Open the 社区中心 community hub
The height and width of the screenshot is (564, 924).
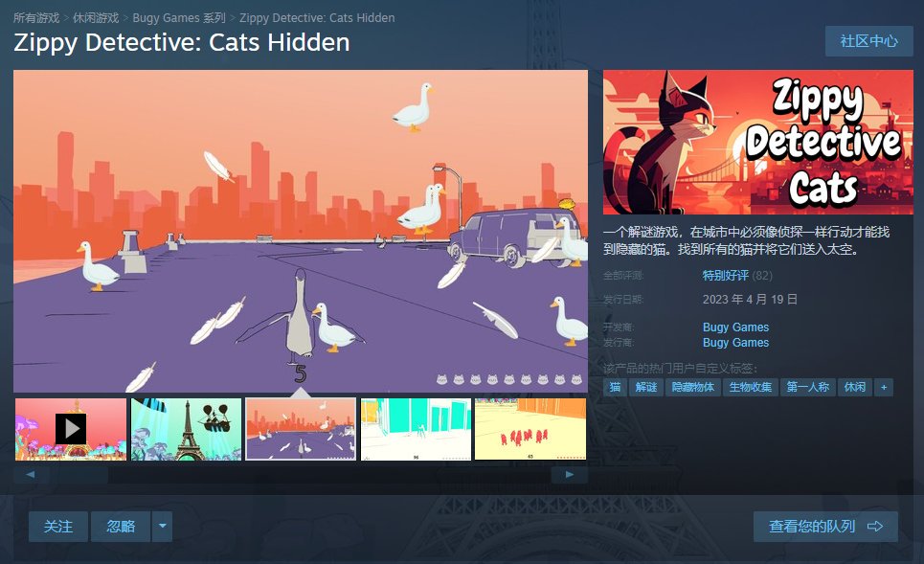click(x=868, y=41)
